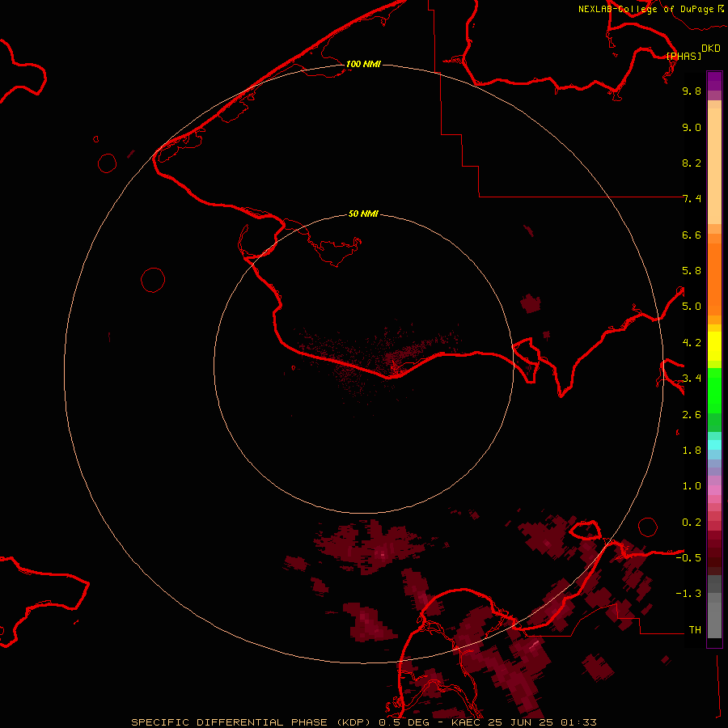Image resolution: width=728 pixels, height=728 pixels.
Task: Click the '25 JUN 25' date in the caption
Action: pyautogui.click(x=522, y=722)
